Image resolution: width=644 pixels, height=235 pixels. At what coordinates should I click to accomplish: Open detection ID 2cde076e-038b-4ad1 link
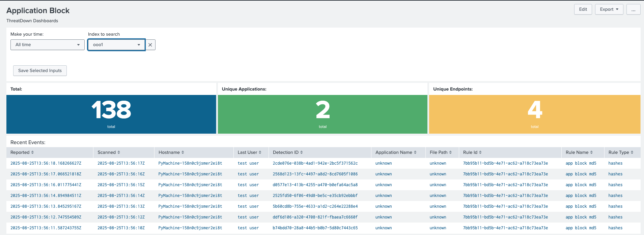(x=315, y=163)
